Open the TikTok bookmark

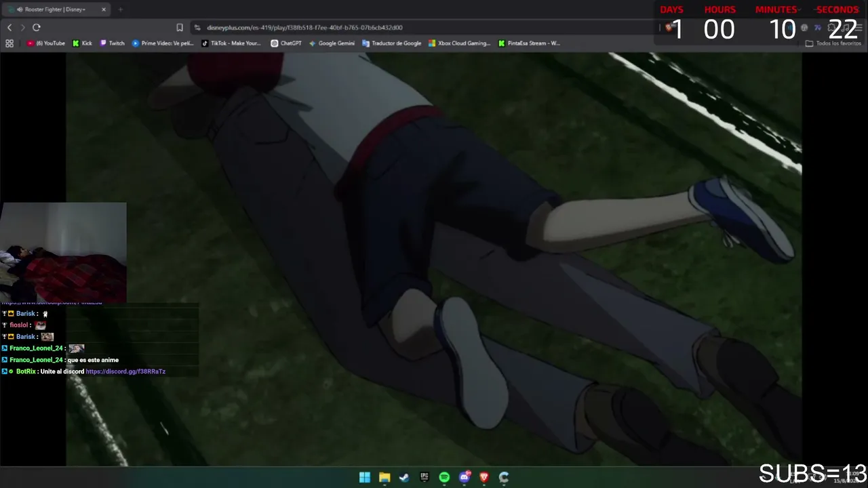(231, 43)
